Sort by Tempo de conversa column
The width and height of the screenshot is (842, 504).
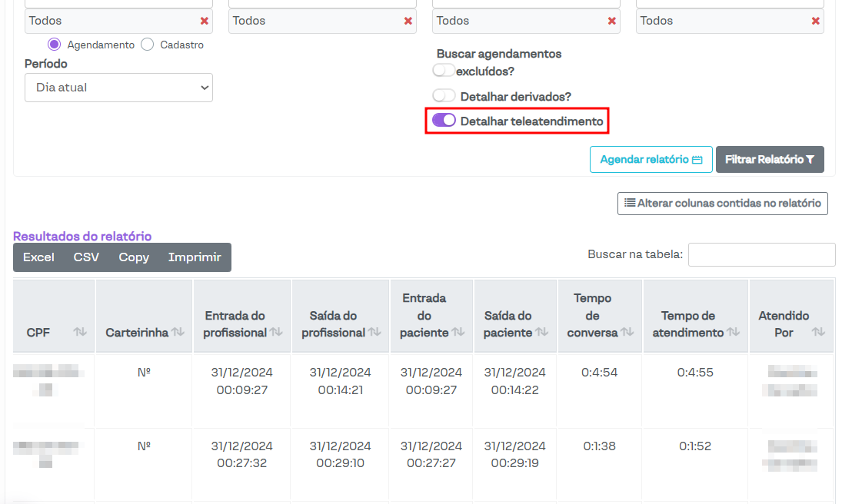[x=627, y=332]
